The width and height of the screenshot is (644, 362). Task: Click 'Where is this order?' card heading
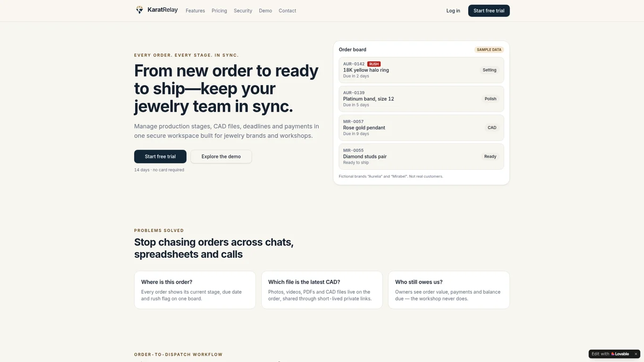point(166,282)
